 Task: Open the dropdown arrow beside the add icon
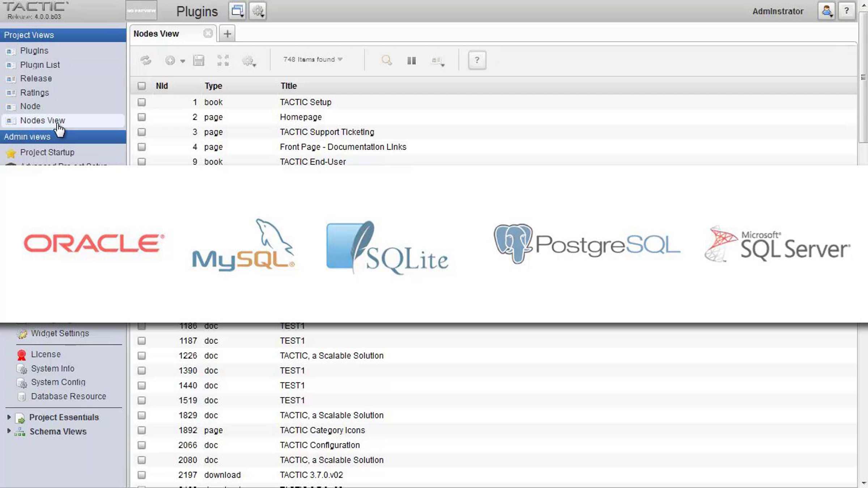click(183, 61)
